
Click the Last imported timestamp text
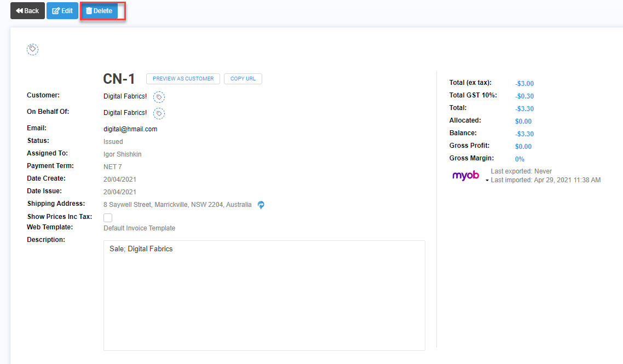click(545, 180)
